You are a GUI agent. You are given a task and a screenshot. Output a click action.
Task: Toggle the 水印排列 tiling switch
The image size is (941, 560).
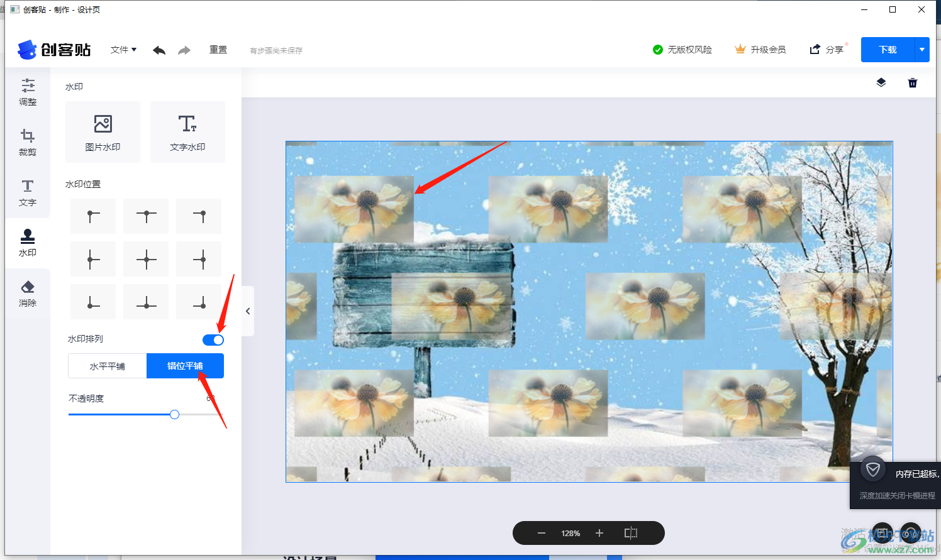[x=213, y=340]
